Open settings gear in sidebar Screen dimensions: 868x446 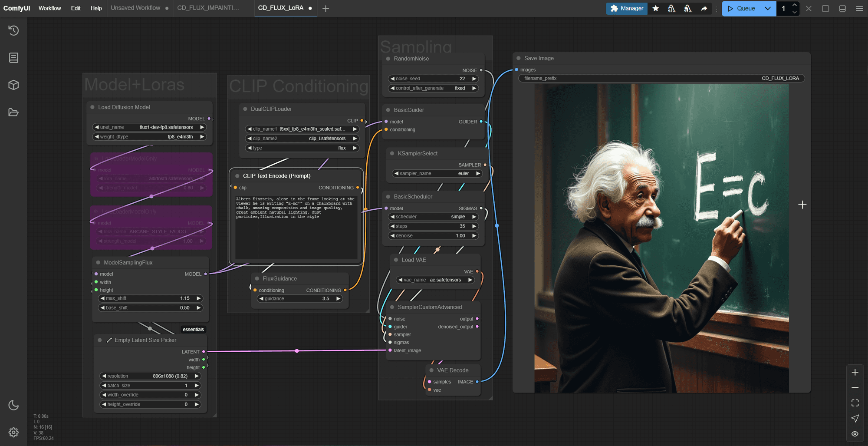(x=13, y=433)
